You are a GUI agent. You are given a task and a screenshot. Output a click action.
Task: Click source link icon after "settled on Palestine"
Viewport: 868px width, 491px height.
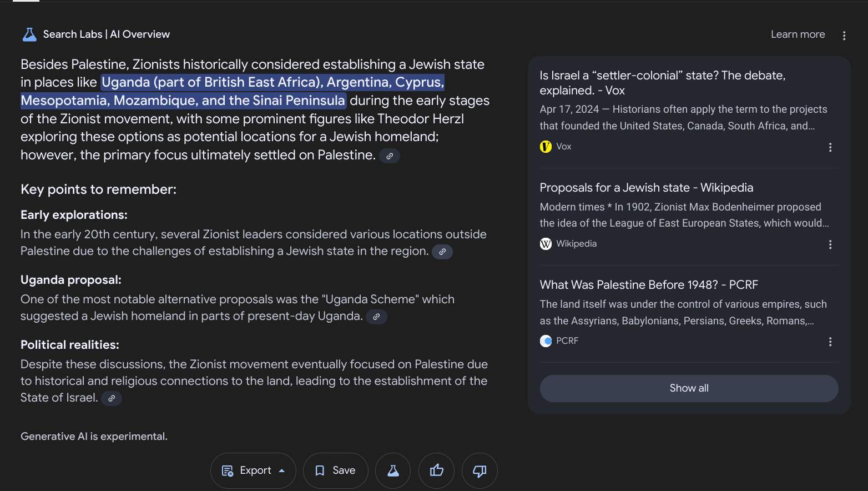click(x=390, y=156)
